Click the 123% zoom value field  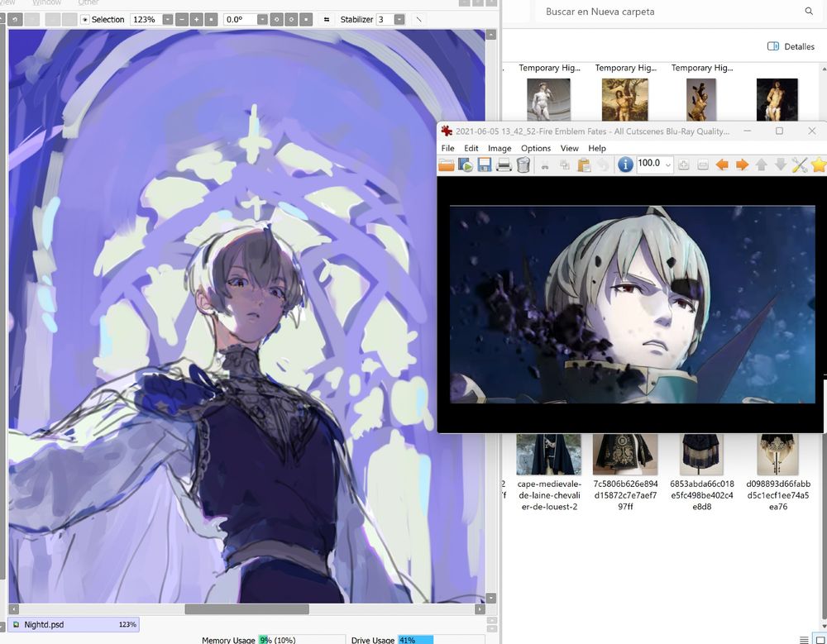pos(146,20)
